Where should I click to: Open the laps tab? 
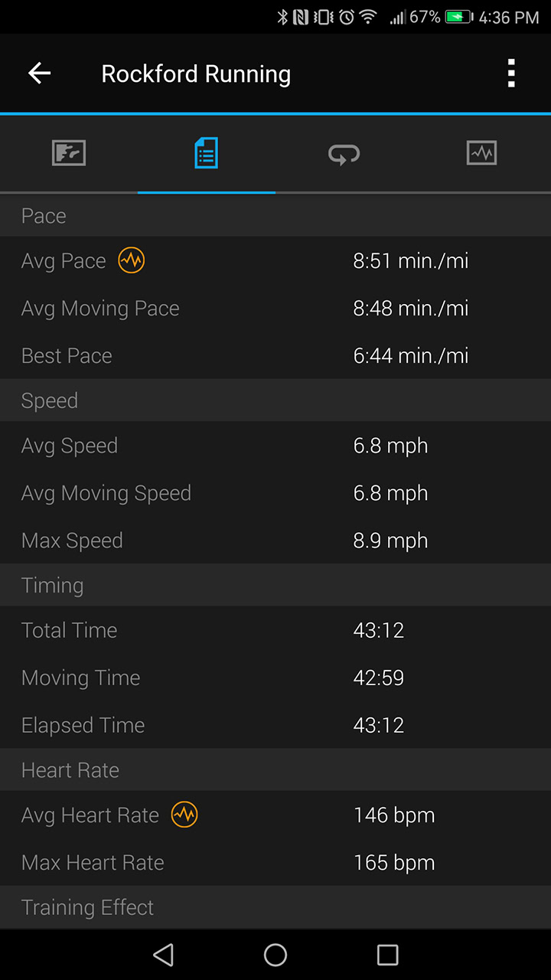344,154
